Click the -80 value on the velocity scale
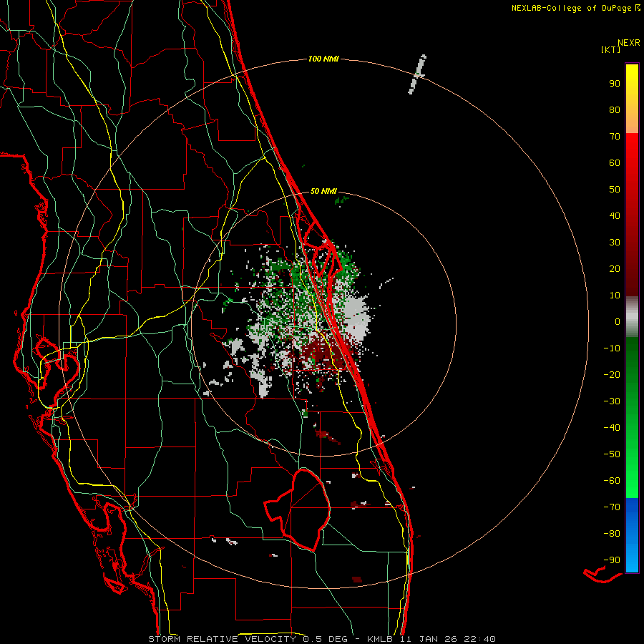 [612, 534]
